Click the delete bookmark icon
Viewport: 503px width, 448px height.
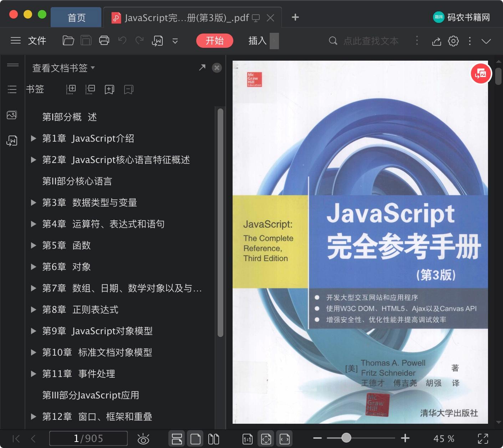pos(129,89)
